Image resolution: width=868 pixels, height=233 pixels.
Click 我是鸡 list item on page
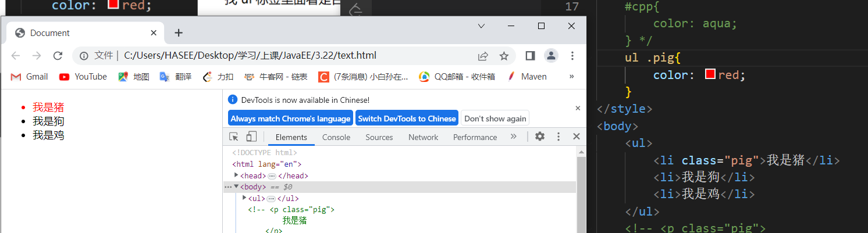(48, 135)
